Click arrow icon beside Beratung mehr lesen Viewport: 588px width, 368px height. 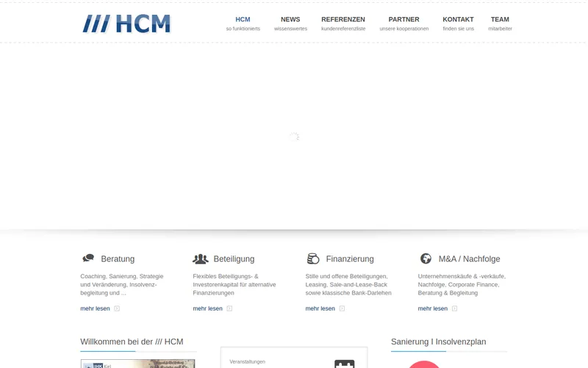click(117, 308)
